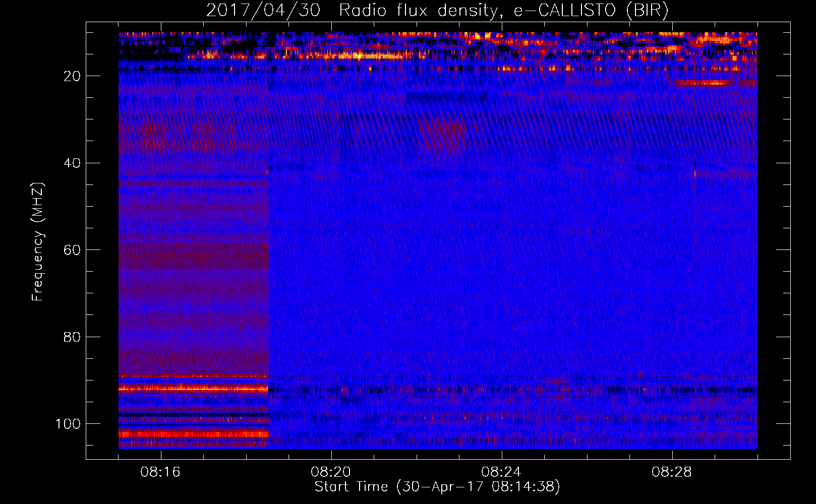This screenshot has height=504, width=816.
Task: Click the 08:20 time tick label
Action: (x=331, y=472)
